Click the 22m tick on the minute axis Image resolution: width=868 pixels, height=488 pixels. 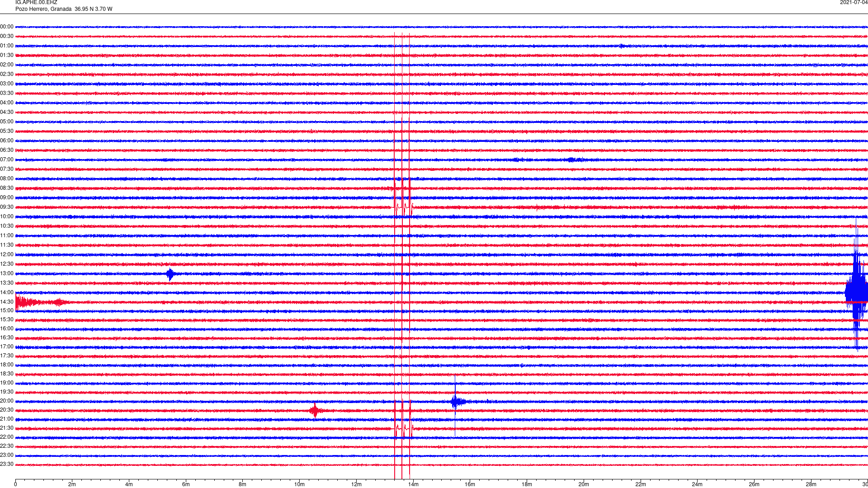pos(641,484)
